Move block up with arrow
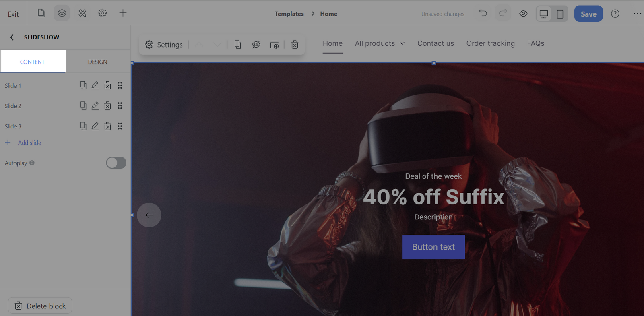Screen dimensions: 644x316 199,44
